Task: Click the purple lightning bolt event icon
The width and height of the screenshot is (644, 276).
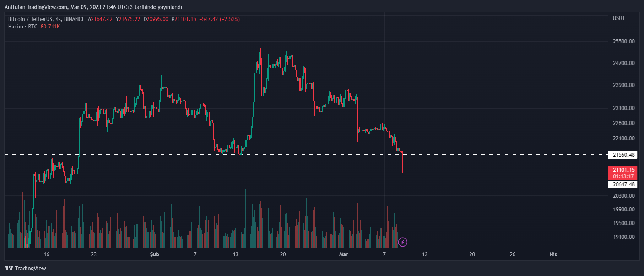Action: 402,242
